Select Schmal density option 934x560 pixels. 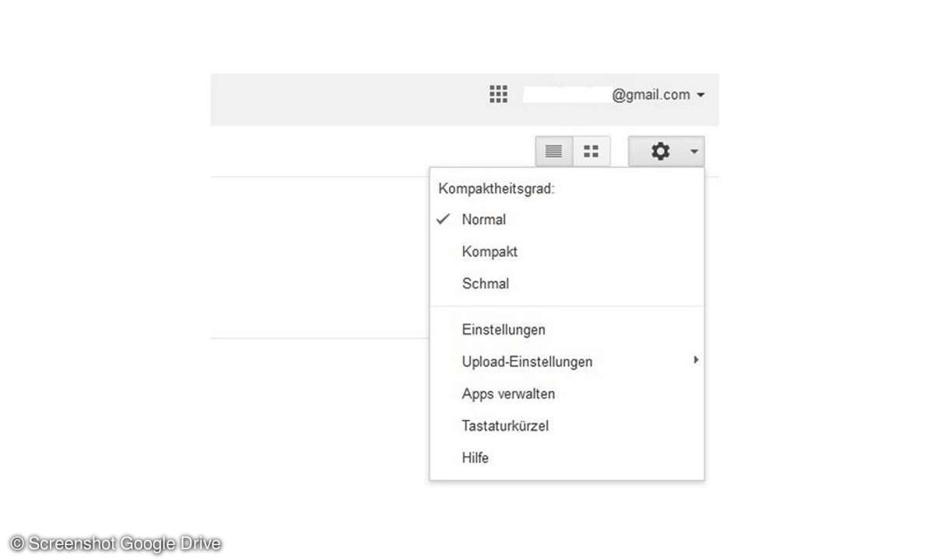567,284
